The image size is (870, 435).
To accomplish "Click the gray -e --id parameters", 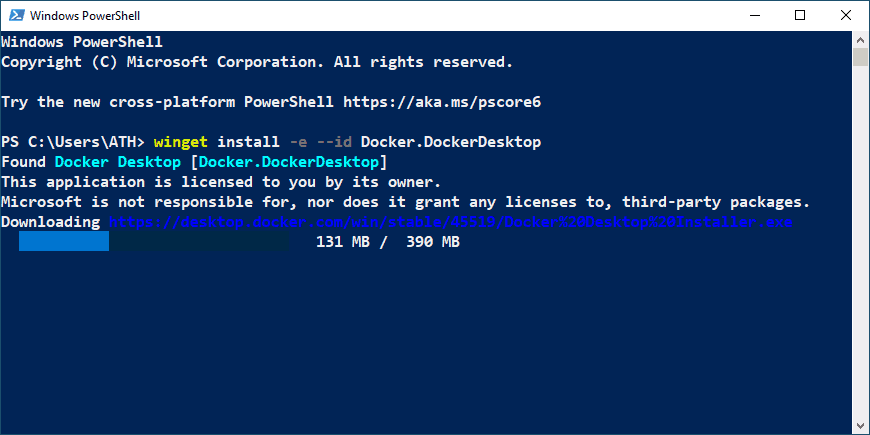I will pyautogui.click(x=321, y=142).
